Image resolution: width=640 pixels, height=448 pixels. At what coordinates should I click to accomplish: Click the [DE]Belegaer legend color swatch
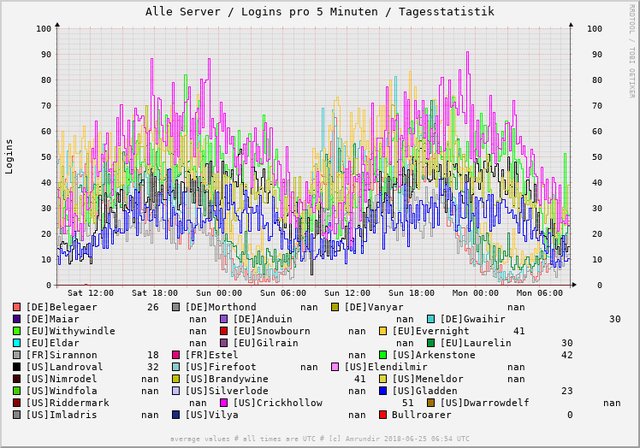[x=17, y=307]
